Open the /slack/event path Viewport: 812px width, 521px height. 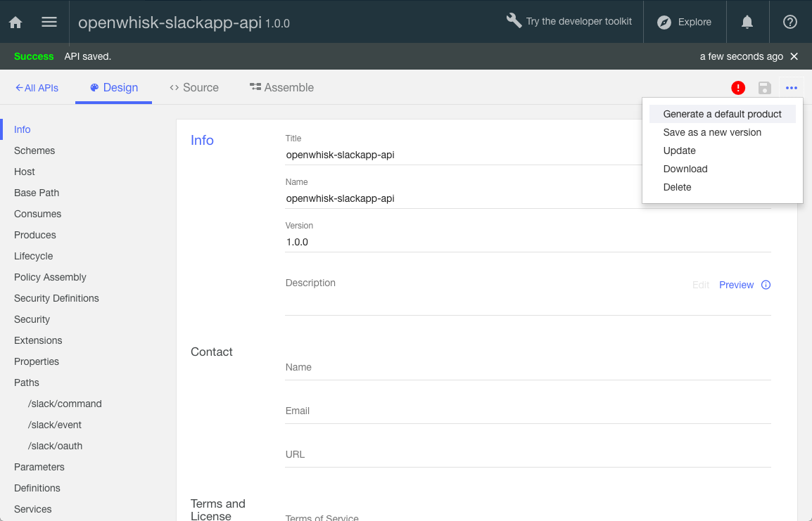pos(54,425)
